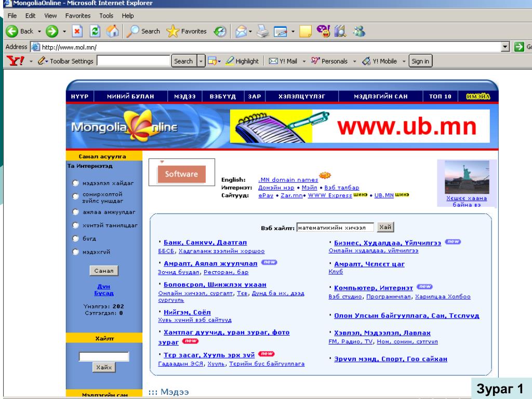Go to Home via the house icon
This screenshot has height=399, width=532.
point(113,31)
